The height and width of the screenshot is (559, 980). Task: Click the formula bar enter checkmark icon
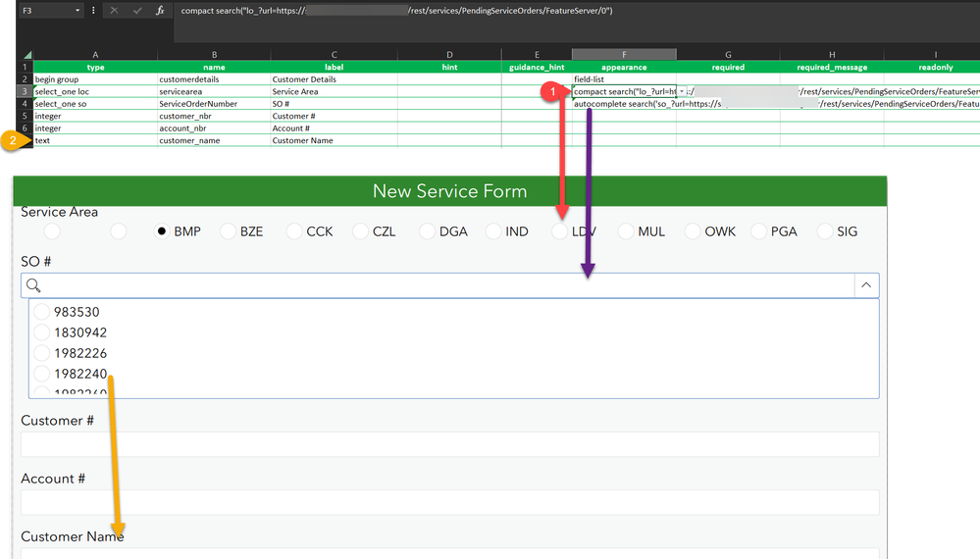point(137,10)
